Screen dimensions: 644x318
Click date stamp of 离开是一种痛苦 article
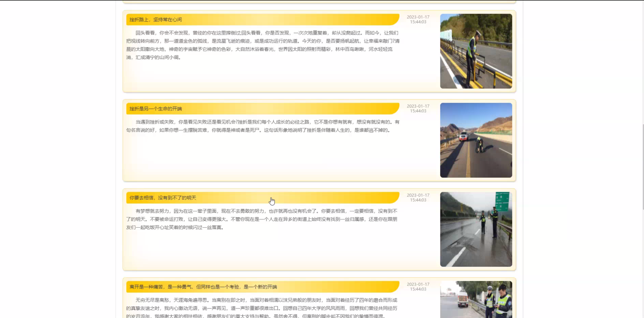(418, 286)
